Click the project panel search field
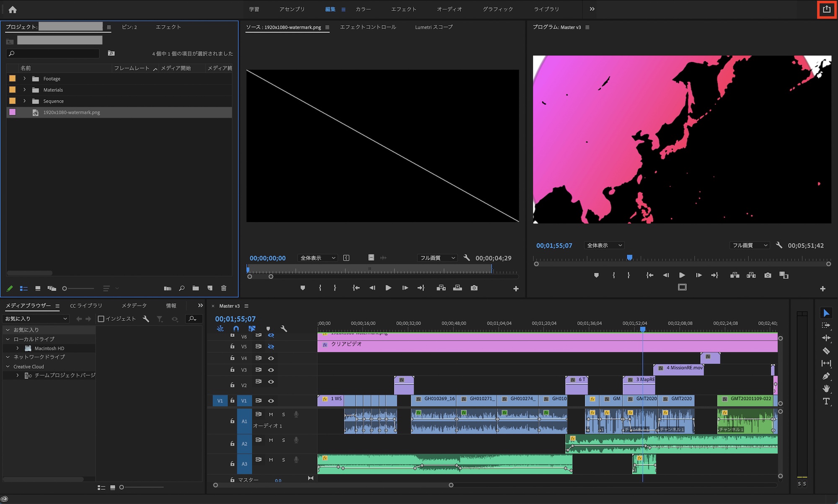 tap(53, 53)
